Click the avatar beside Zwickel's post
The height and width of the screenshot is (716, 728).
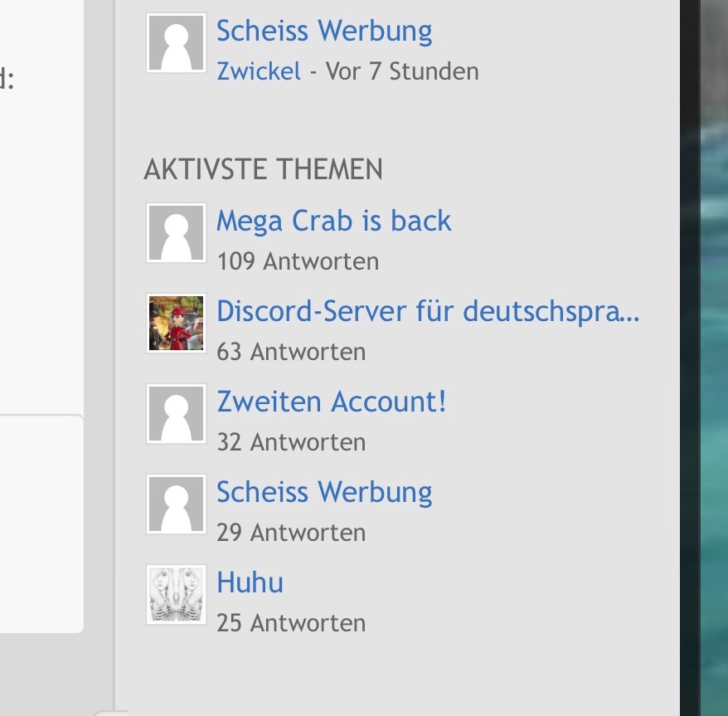[176, 43]
